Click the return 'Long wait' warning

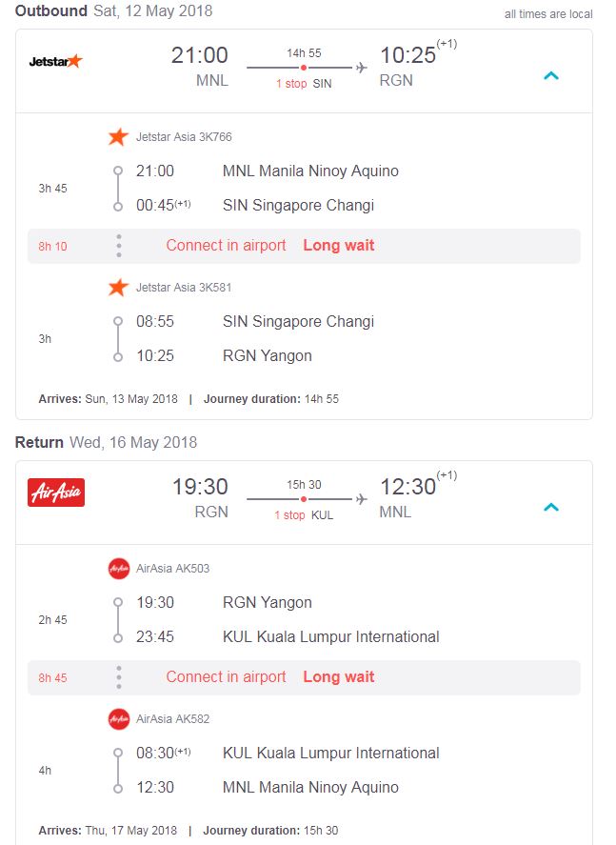339,677
